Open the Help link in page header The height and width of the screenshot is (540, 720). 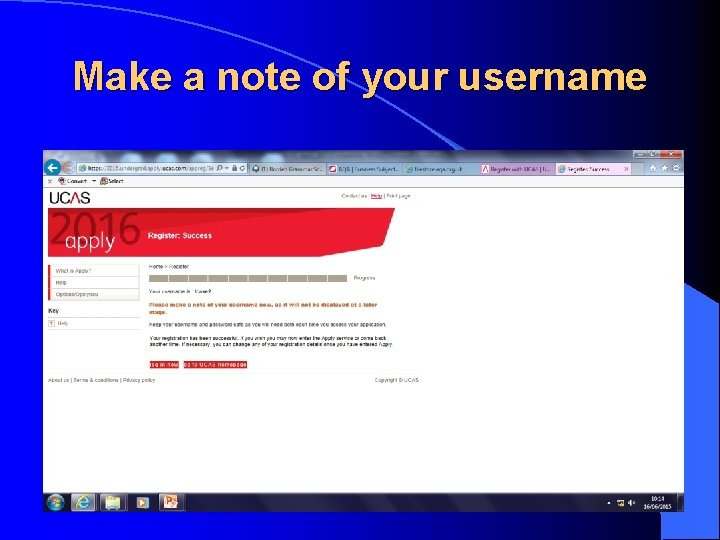tap(377, 196)
